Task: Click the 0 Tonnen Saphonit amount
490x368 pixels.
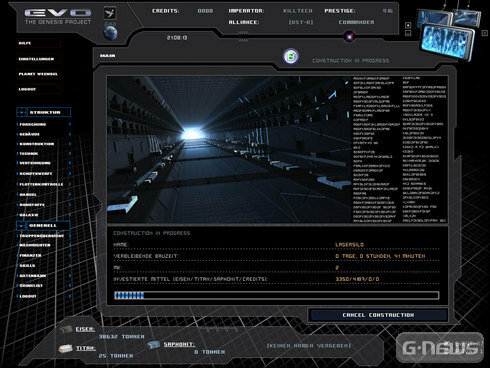Action: [210, 352]
